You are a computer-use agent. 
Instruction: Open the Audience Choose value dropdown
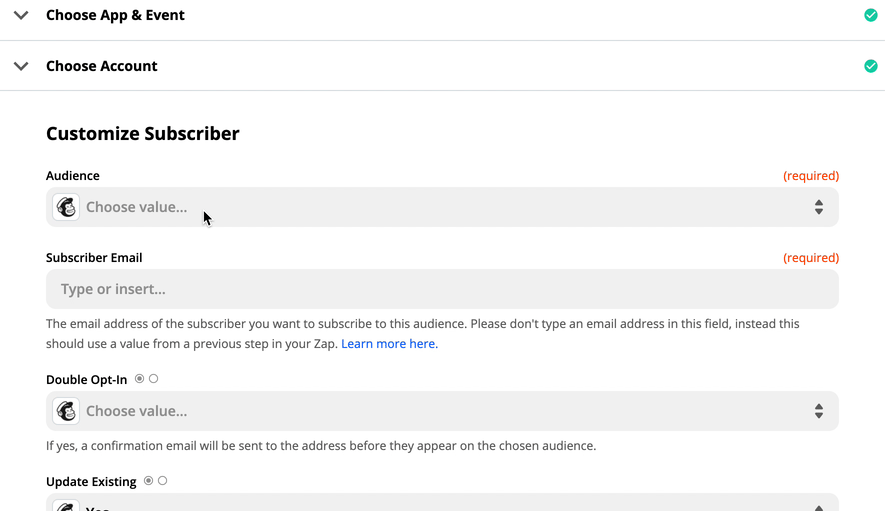[442, 207]
